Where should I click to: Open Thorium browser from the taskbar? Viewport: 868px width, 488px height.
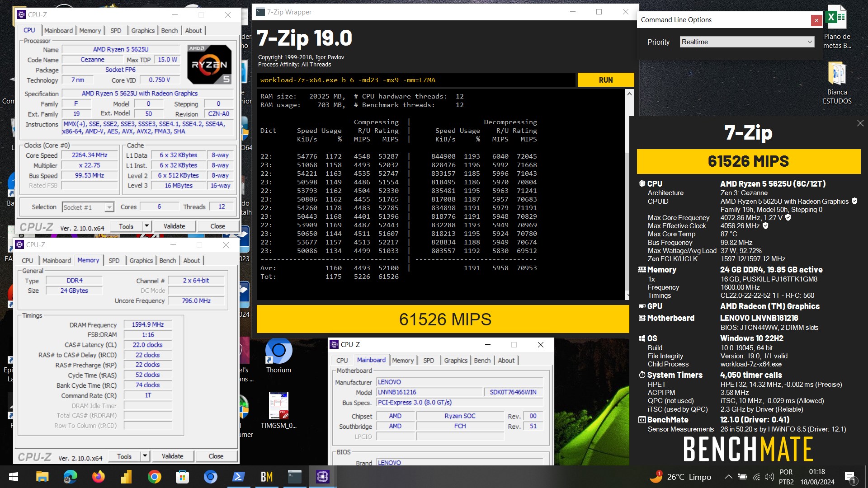tap(210, 477)
